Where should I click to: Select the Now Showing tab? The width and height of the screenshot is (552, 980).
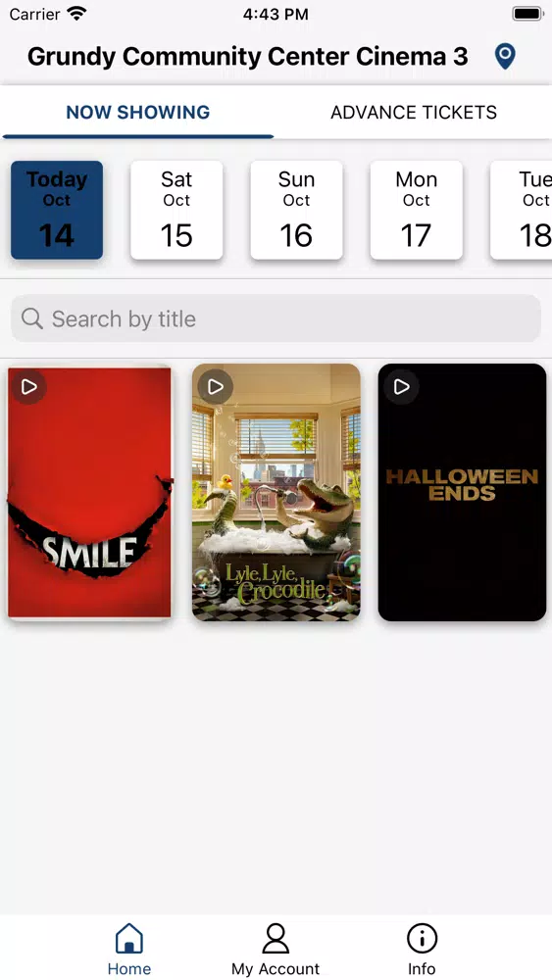(x=138, y=113)
